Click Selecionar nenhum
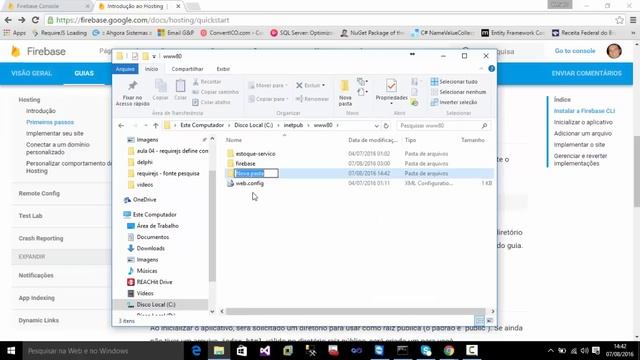 coord(458,92)
